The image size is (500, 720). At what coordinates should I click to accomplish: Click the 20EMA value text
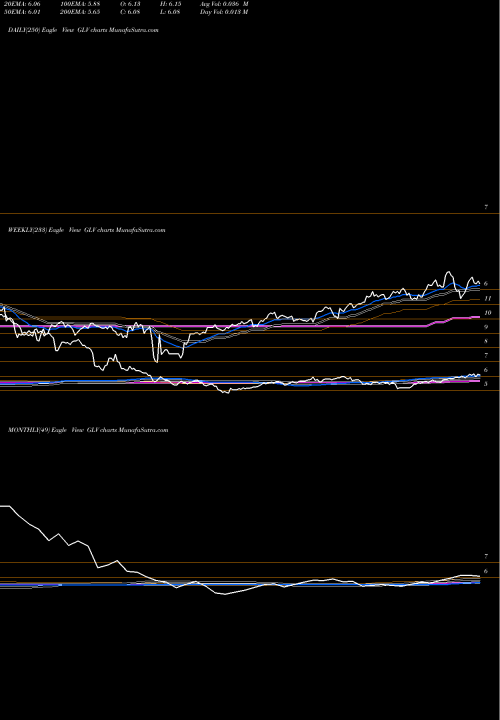pos(21,4)
